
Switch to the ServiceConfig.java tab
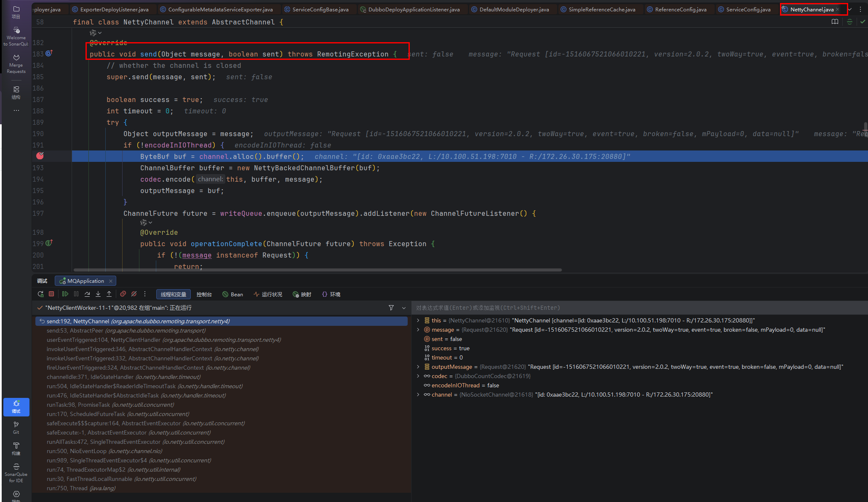[x=748, y=9]
